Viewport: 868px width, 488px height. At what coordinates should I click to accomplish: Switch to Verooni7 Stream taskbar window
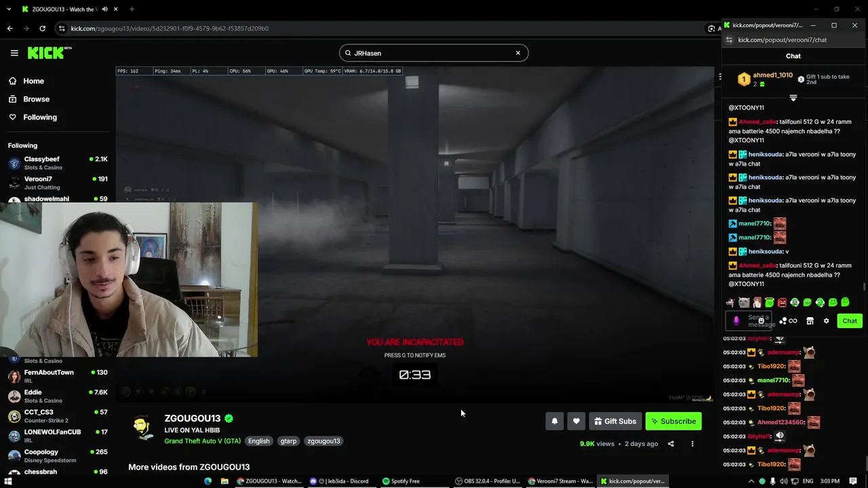pyautogui.click(x=561, y=481)
